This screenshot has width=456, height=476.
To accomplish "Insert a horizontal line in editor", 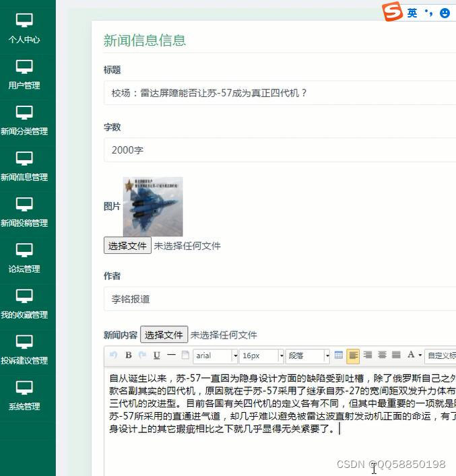I will [171, 355].
